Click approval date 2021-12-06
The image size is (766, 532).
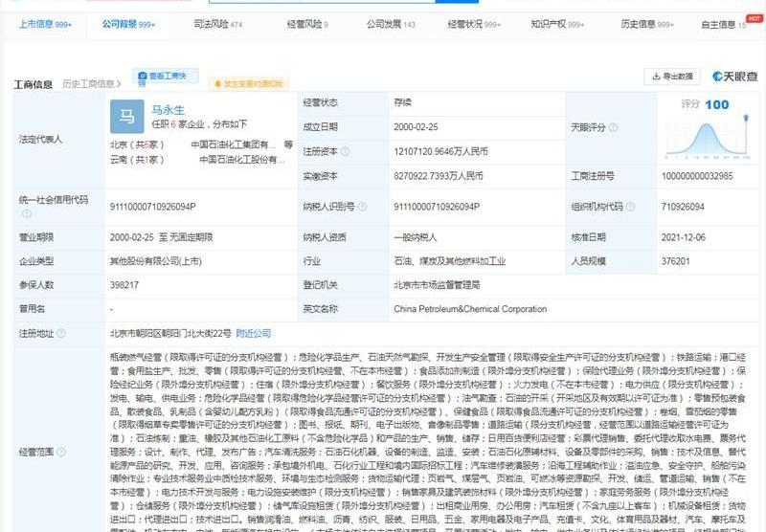click(684, 237)
